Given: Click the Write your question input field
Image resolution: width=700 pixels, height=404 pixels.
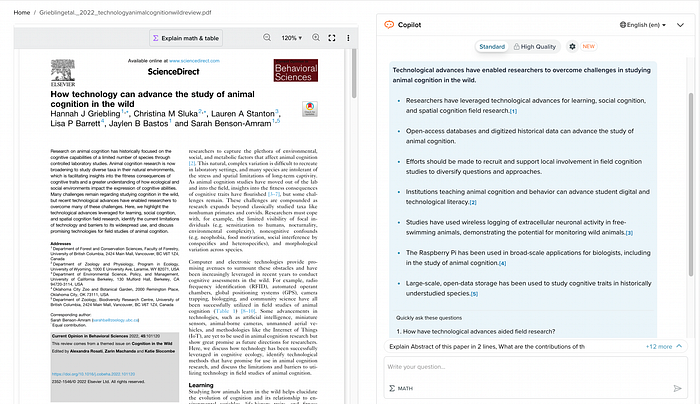Looking at the screenshot, I should pyautogui.click(x=520, y=366).
